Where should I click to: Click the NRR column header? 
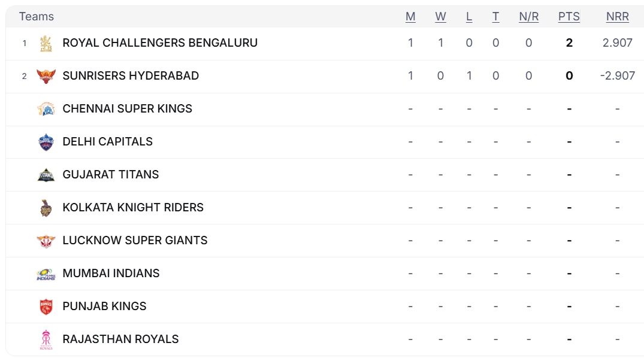pyautogui.click(x=617, y=17)
